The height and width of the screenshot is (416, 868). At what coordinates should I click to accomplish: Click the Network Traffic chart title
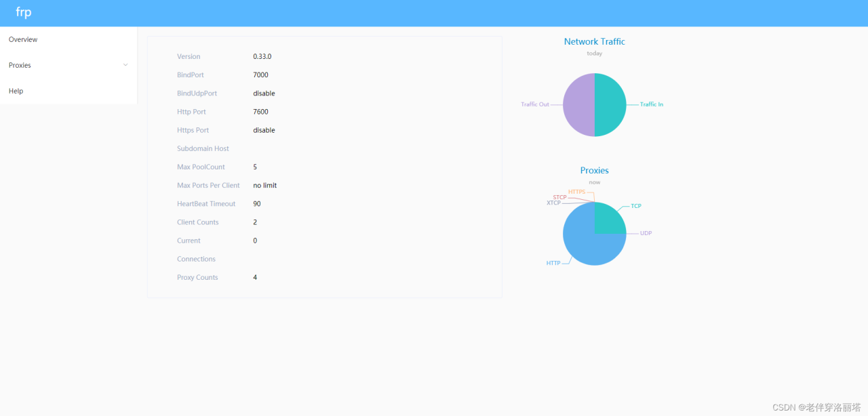[x=595, y=41]
